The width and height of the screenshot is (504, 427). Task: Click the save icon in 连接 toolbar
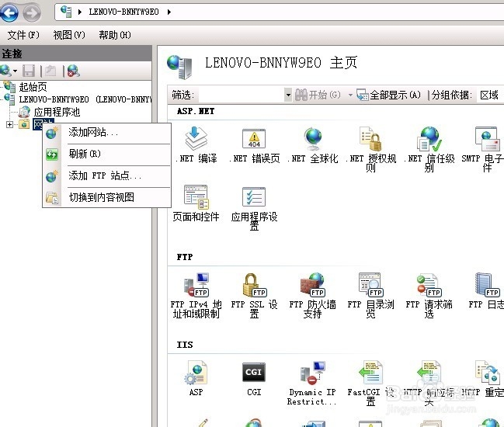pos(29,71)
